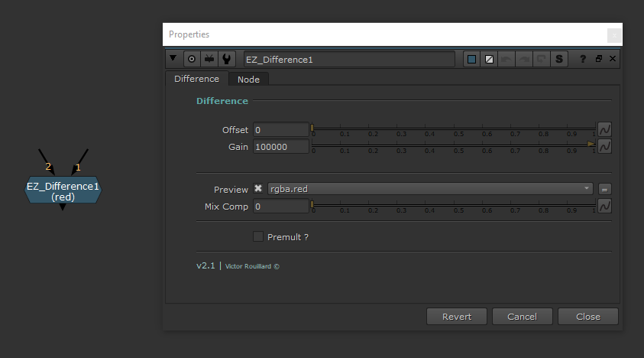Enable the Premult checkbox
Image resolution: width=644 pixels, height=358 pixels.
[258, 237]
